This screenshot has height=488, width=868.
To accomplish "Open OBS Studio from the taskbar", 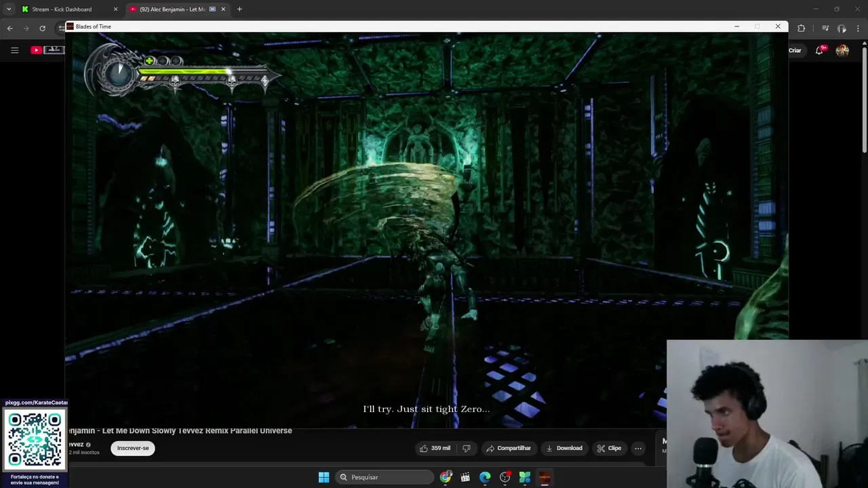I will (505, 477).
